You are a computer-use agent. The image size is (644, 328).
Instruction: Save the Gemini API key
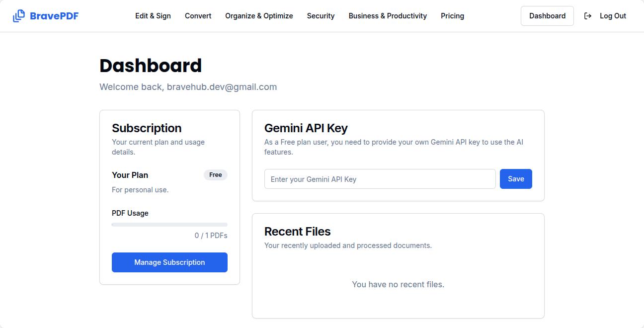pos(516,179)
